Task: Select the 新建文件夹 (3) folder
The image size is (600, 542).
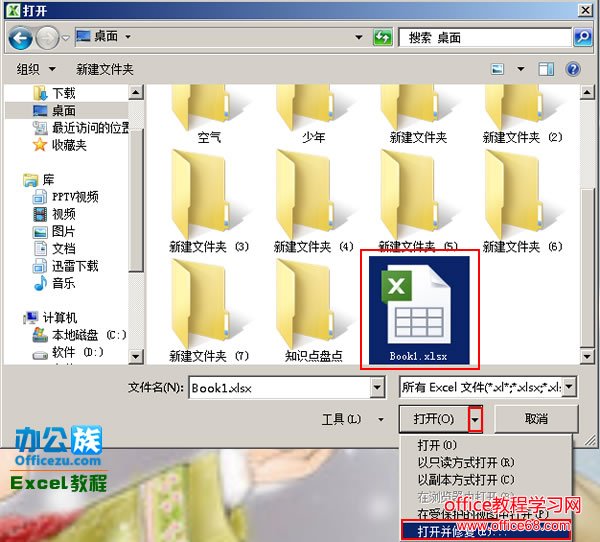Action: point(209,201)
